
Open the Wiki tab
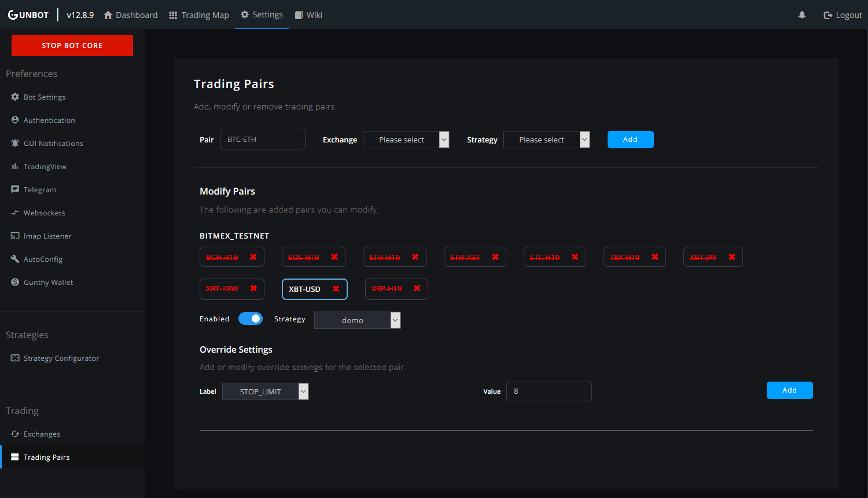point(308,15)
